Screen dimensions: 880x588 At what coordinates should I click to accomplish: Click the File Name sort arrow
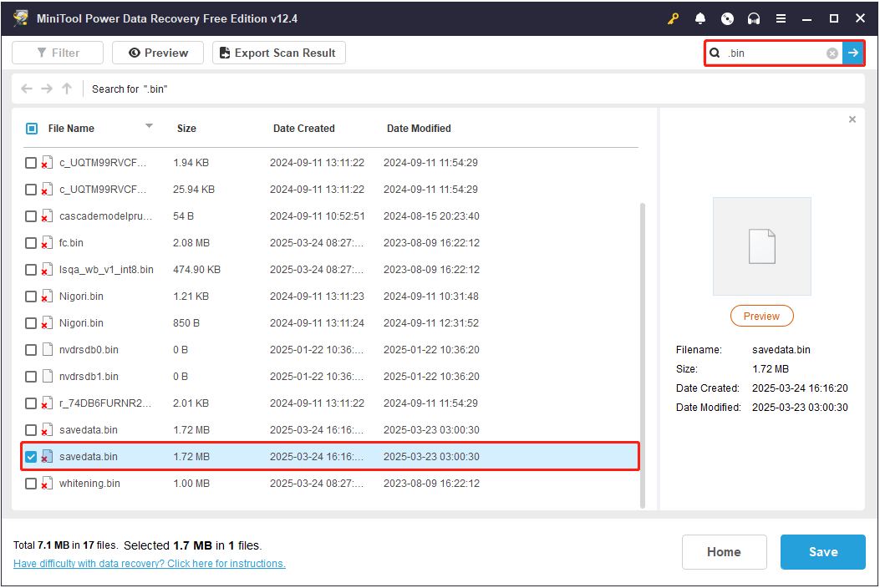(x=149, y=127)
